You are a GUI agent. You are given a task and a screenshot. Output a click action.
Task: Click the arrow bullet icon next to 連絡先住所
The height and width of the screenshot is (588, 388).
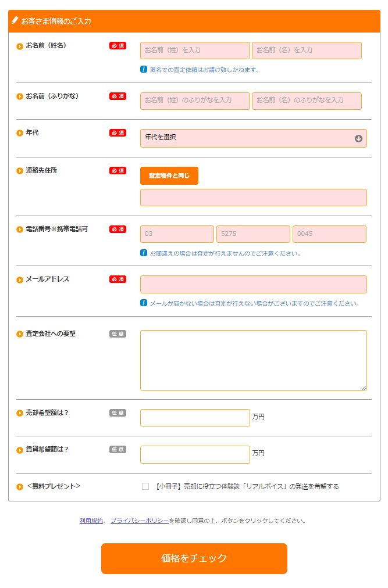click(x=20, y=171)
